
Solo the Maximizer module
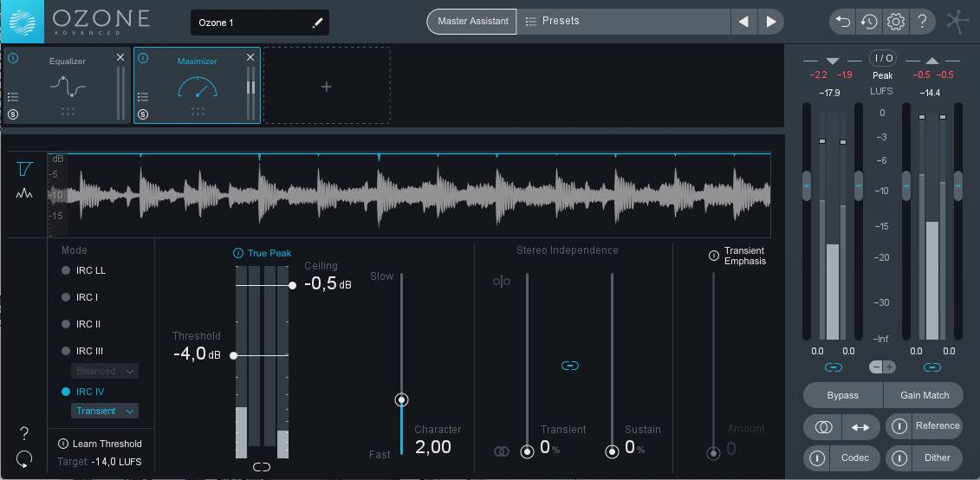(143, 114)
